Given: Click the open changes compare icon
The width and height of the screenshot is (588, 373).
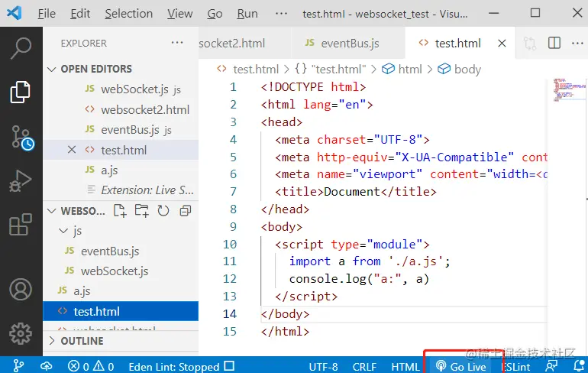Looking at the screenshot, I should [x=530, y=43].
